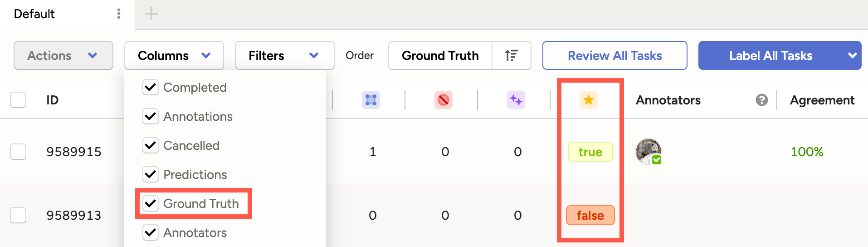This screenshot has height=247, width=868.
Task: Click the annotator avatar thumbnail
Action: (648, 151)
